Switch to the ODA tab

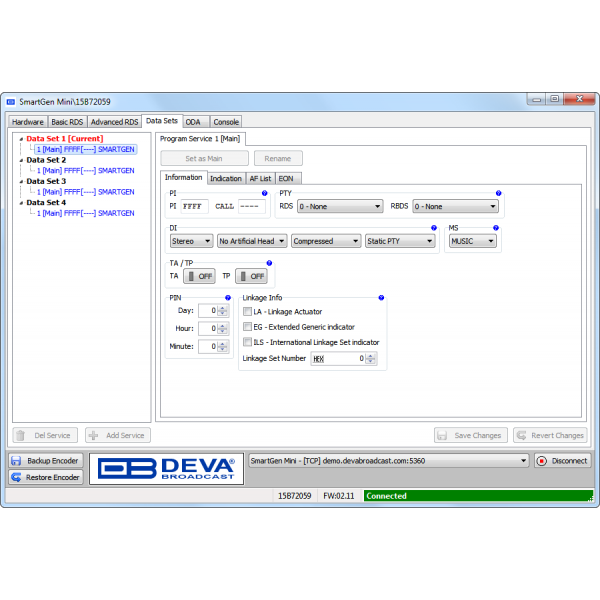tap(196, 122)
